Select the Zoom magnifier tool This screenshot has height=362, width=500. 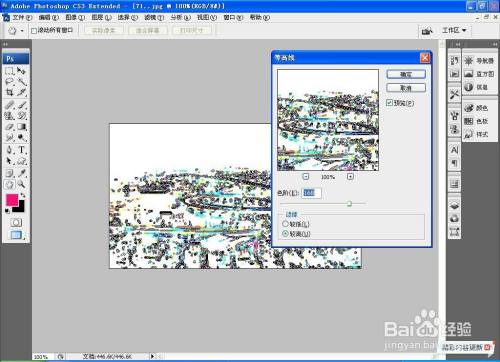(x=22, y=184)
